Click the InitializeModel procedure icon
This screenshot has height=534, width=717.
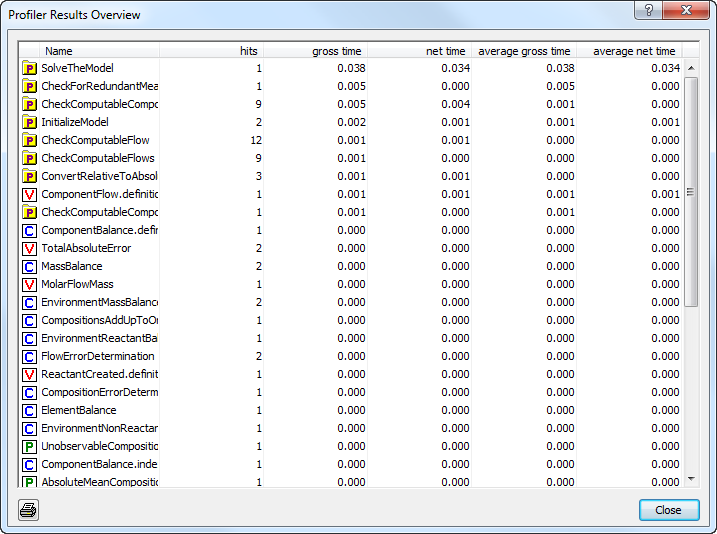pyautogui.click(x=29, y=122)
